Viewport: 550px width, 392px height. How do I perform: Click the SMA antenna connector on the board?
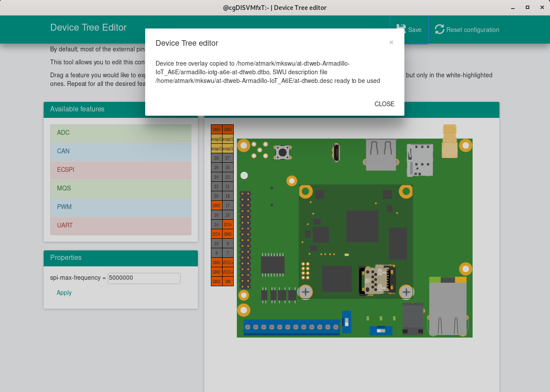pos(449,142)
